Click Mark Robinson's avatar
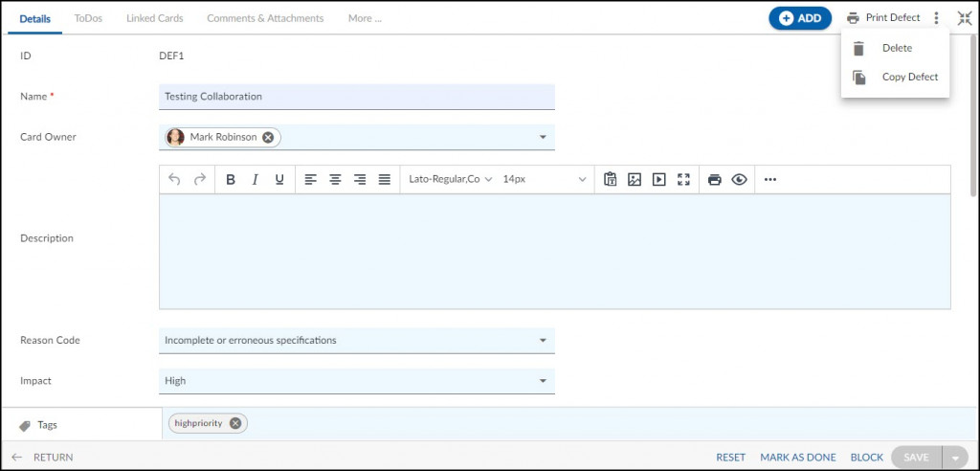The width and height of the screenshot is (980, 471). [176, 137]
